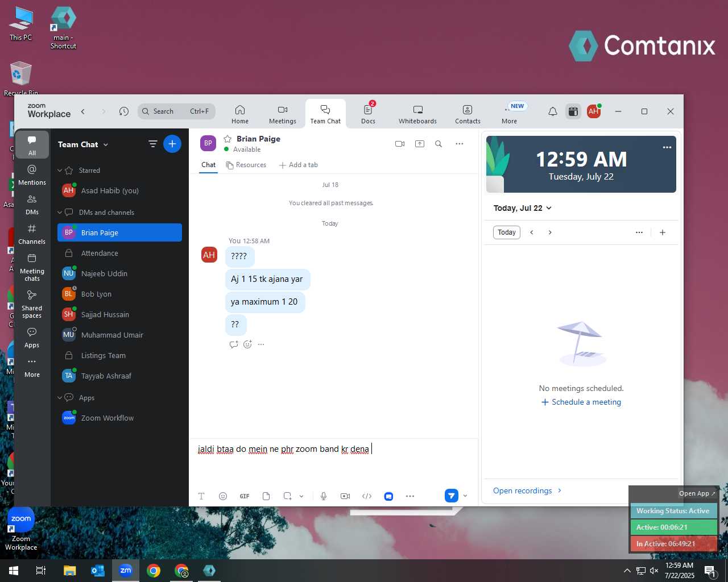Open Meeting chats in the sidebar
This screenshot has height=582, width=728.
pos(32,267)
